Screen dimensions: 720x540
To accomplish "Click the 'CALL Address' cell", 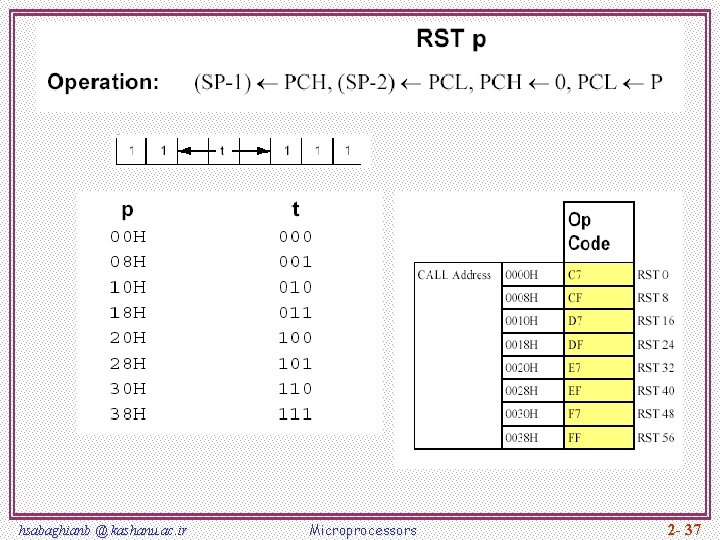I will point(458,356).
